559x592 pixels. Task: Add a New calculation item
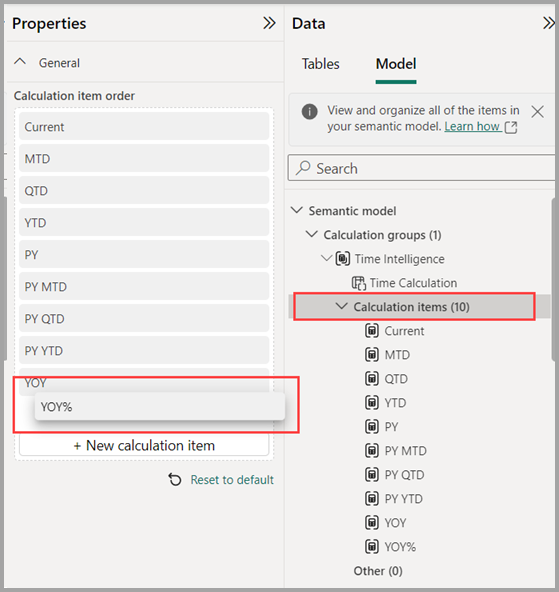[144, 446]
